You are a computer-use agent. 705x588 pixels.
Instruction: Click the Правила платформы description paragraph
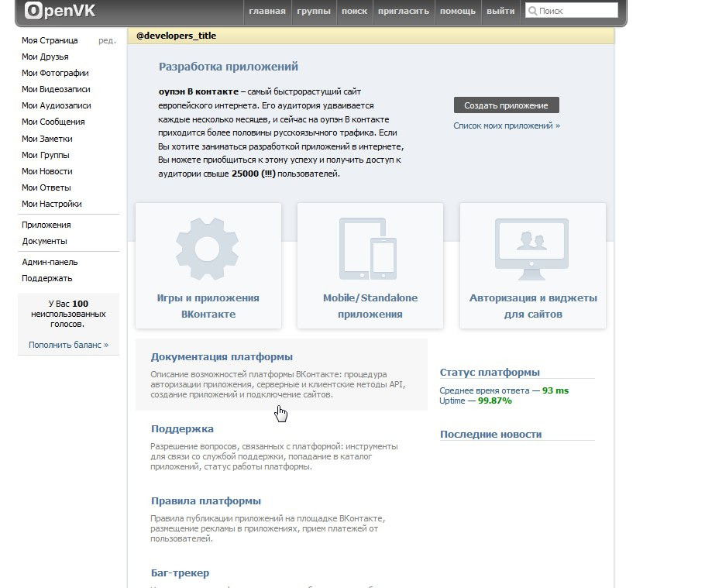tap(268, 528)
